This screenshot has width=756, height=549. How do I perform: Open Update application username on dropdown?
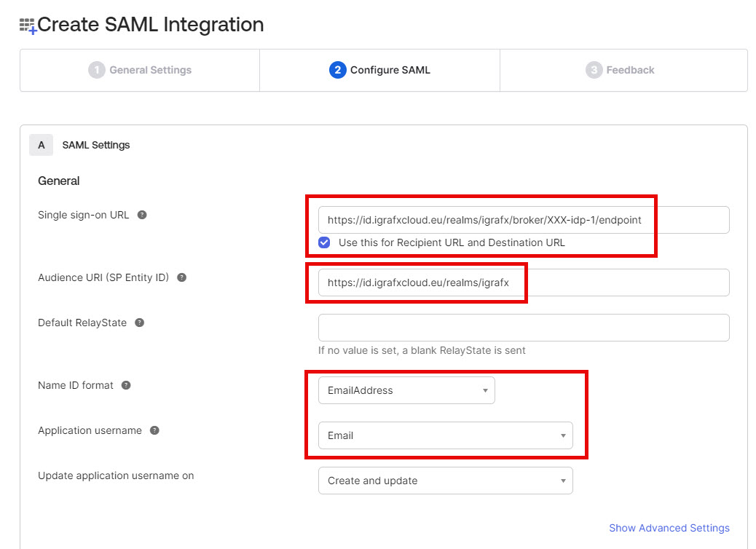tap(445, 481)
